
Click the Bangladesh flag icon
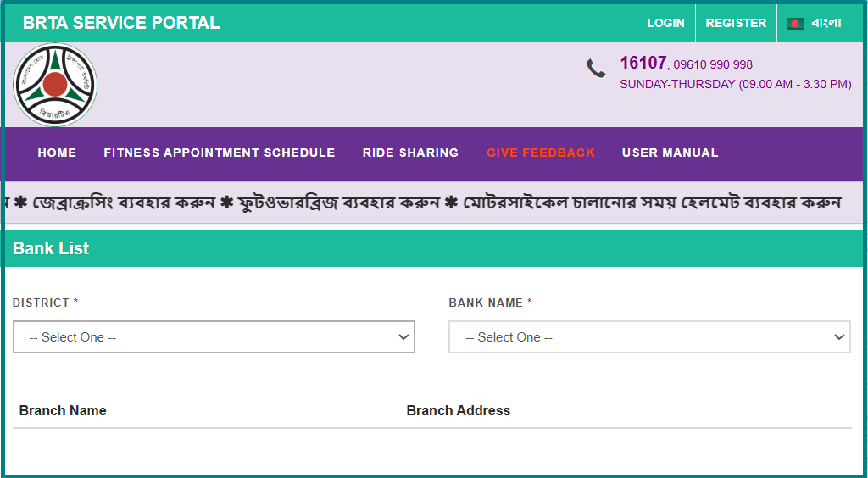(795, 23)
